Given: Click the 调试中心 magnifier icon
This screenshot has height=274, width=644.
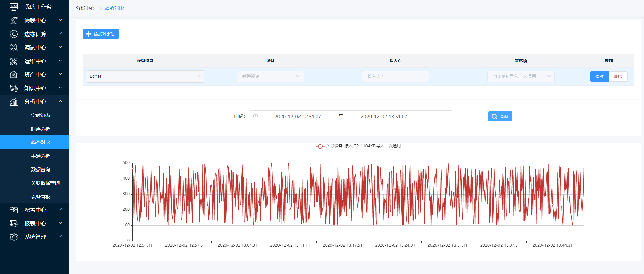Looking at the screenshot, I should [14, 47].
